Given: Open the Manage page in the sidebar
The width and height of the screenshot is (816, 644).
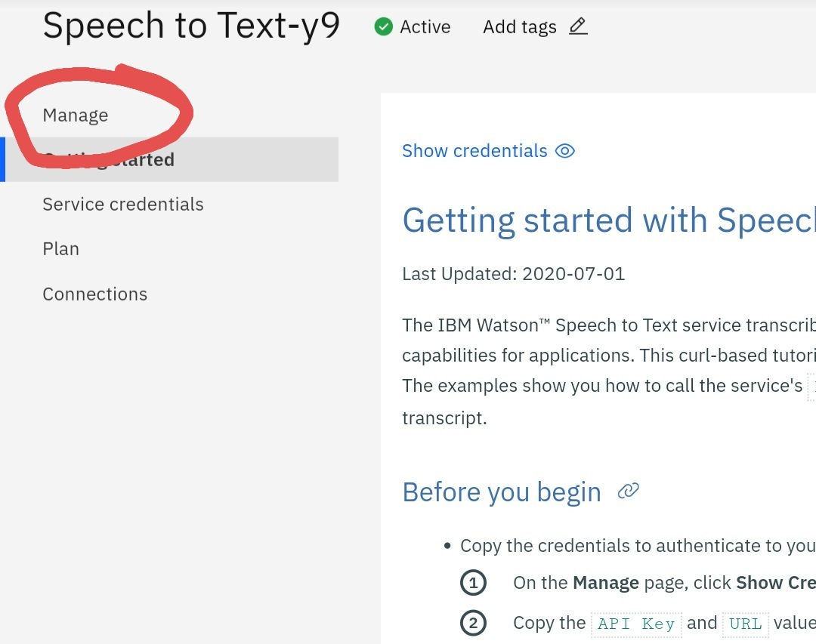Looking at the screenshot, I should click(x=76, y=116).
